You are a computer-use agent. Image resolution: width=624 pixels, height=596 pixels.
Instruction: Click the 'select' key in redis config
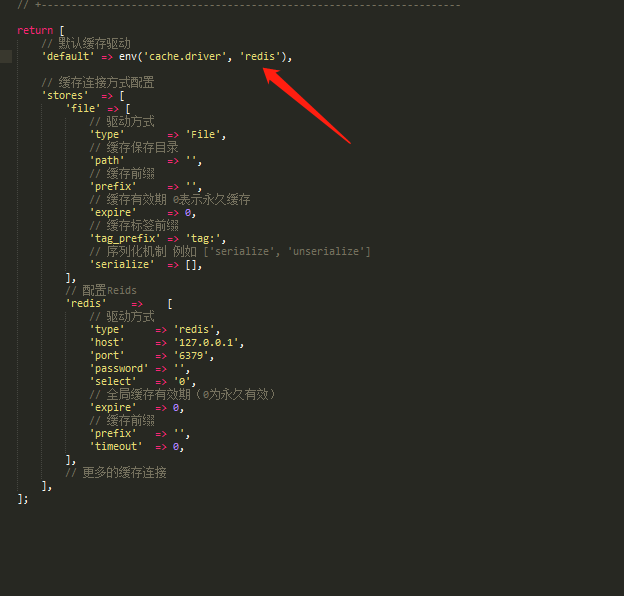[113, 381]
